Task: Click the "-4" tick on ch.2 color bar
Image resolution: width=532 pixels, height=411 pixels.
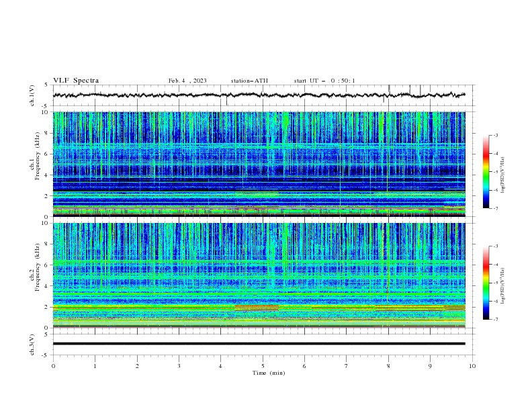Action: click(496, 265)
